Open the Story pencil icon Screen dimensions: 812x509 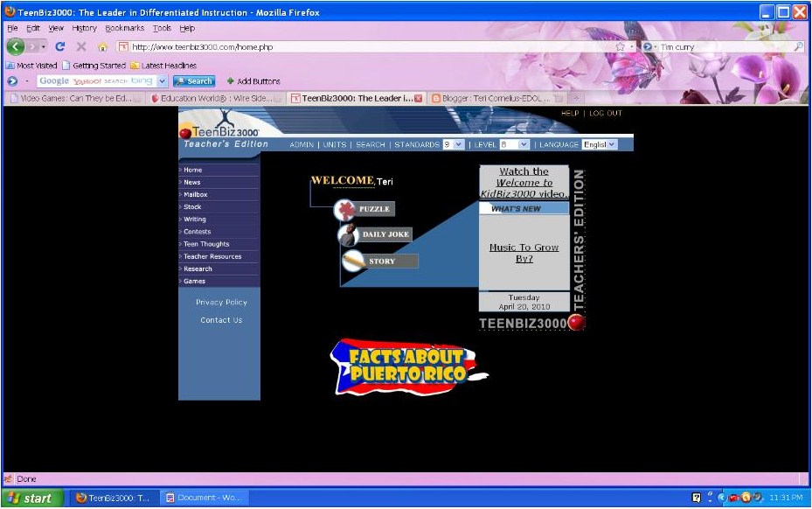pyautogui.click(x=353, y=261)
